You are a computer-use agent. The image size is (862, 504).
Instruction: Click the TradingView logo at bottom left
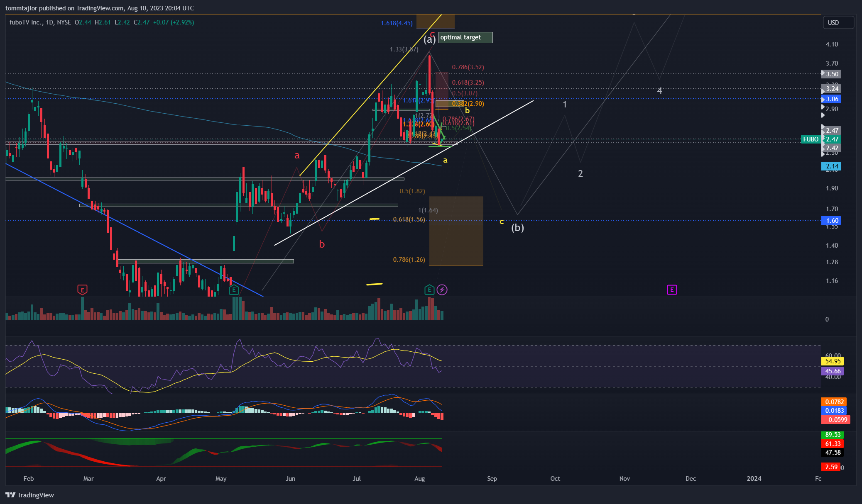click(x=30, y=495)
